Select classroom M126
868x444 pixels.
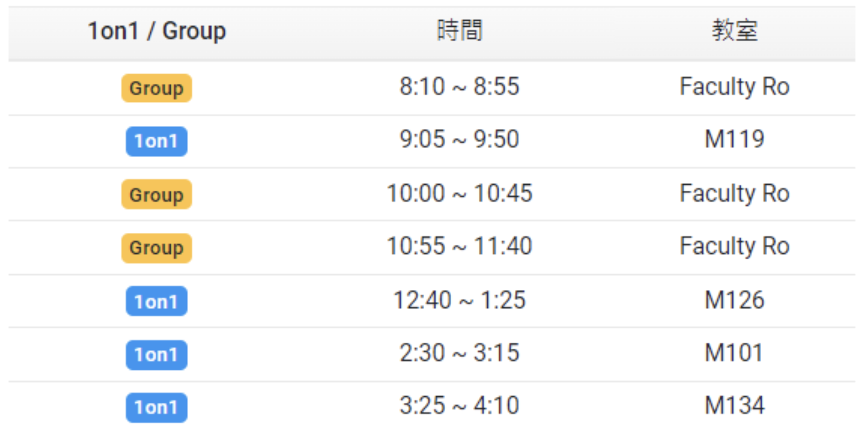pos(734,300)
